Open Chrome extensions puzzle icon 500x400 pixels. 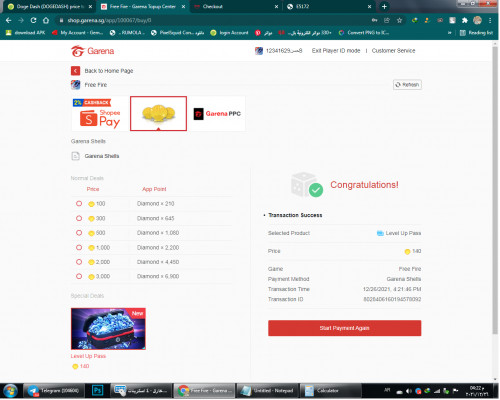point(465,20)
